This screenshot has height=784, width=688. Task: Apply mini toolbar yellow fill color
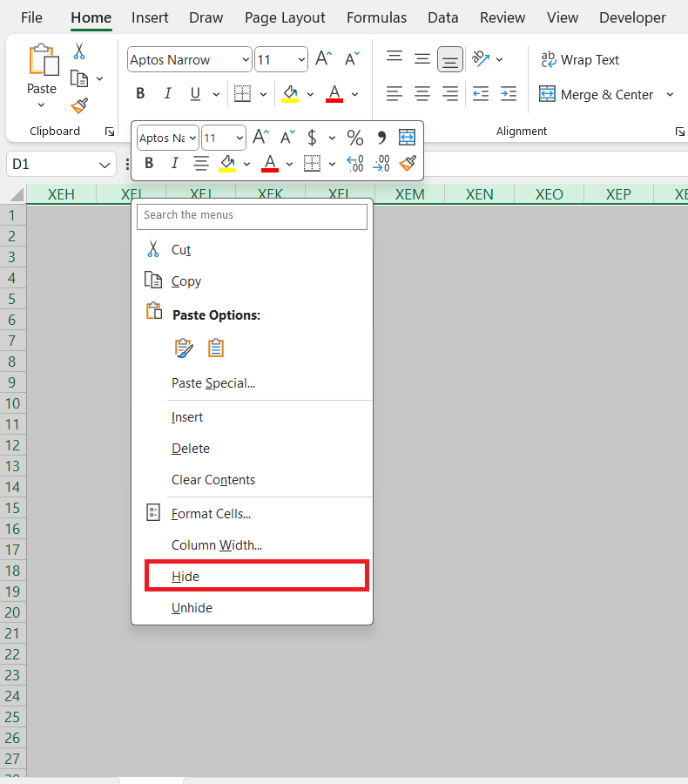point(227,164)
